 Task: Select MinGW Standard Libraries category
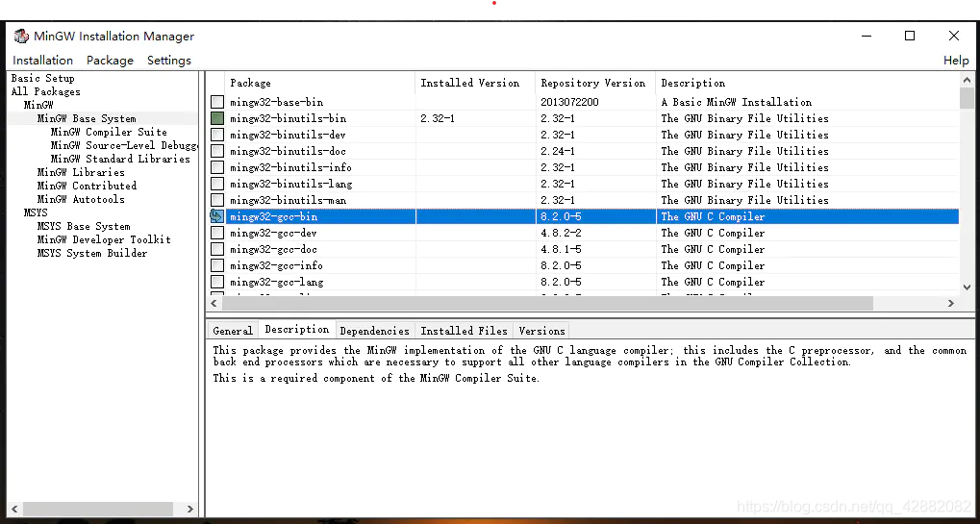(x=120, y=159)
